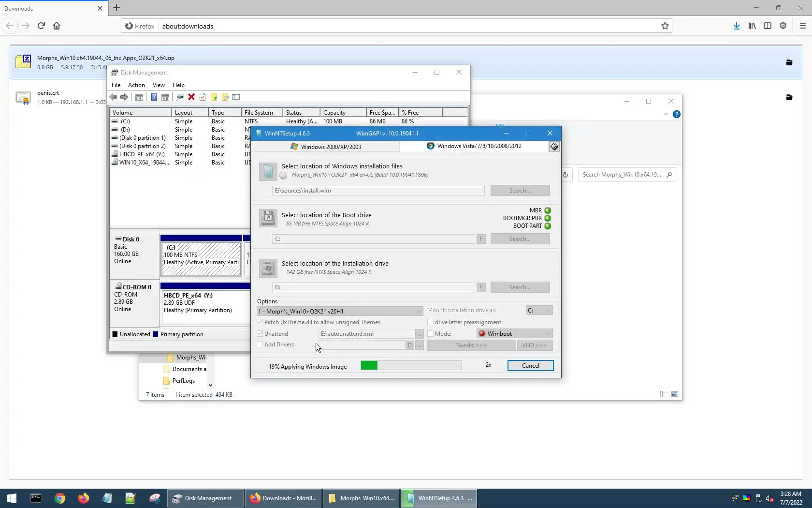The height and width of the screenshot is (508, 812).
Task: Click the F format button for Boot drive
Action: 481,239
